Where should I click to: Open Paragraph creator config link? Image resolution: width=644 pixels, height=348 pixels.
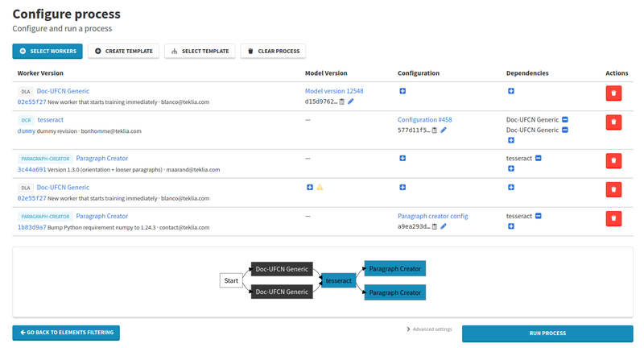click(432, 216)
